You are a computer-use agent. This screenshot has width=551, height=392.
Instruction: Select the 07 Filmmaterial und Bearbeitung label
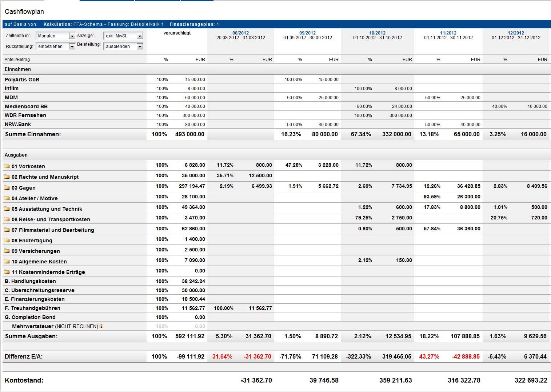[53, 230]
